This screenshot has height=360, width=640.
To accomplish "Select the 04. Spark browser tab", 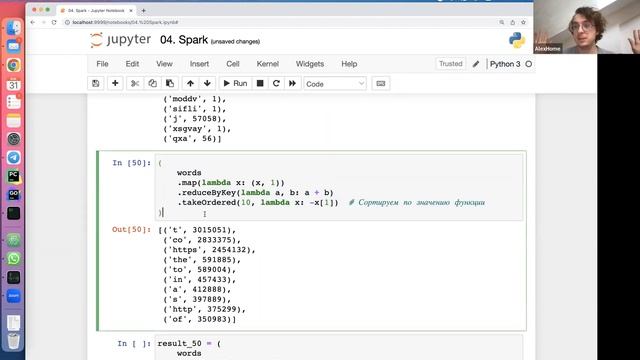I will pos(96,10).
